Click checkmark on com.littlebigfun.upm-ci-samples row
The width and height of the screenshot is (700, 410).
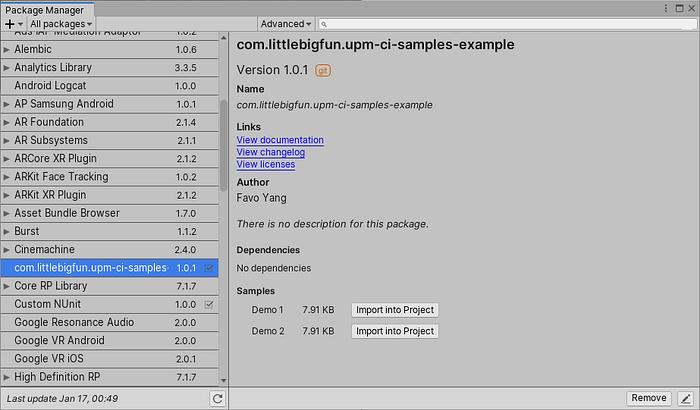tap(209, 268)
